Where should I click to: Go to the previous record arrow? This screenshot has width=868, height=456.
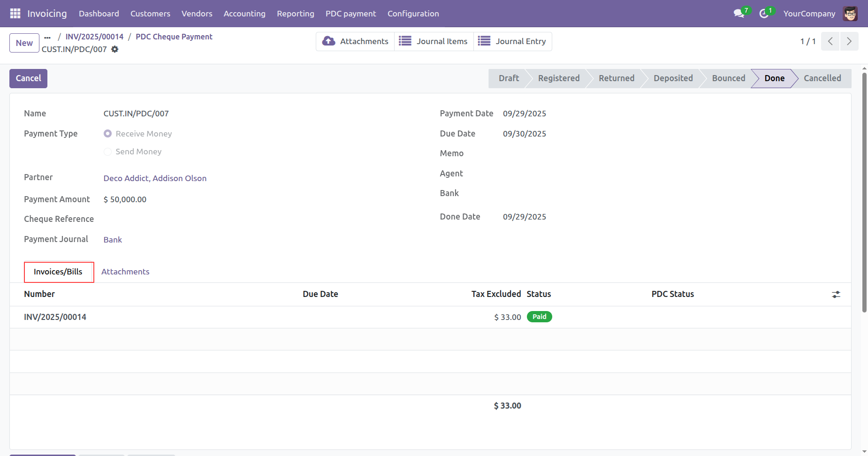click(830, 41)
